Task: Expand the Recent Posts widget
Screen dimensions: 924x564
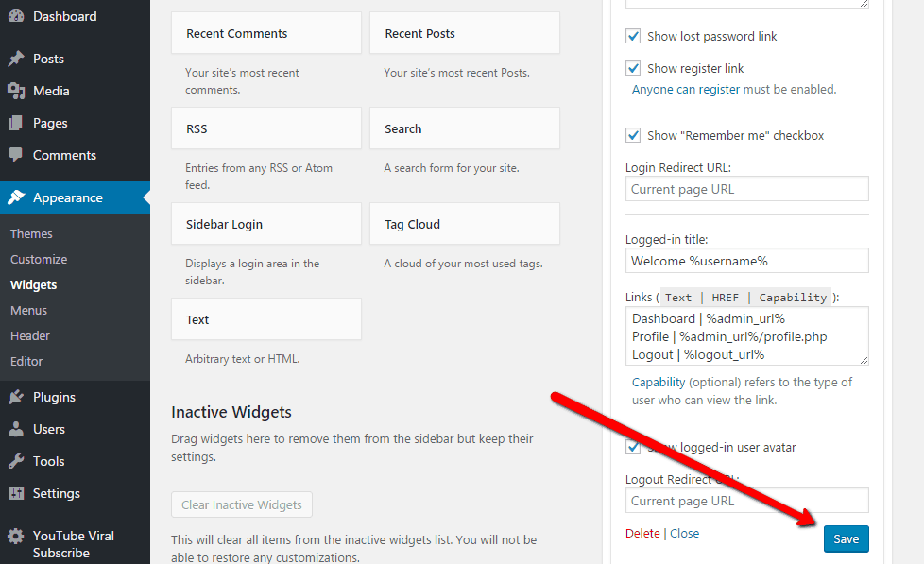Action: click(x=464, y=33)
